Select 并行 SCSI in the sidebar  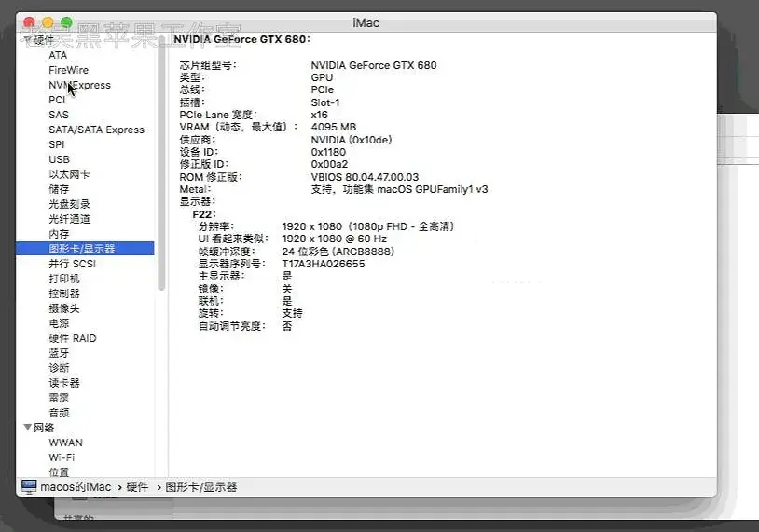[72, 264]
